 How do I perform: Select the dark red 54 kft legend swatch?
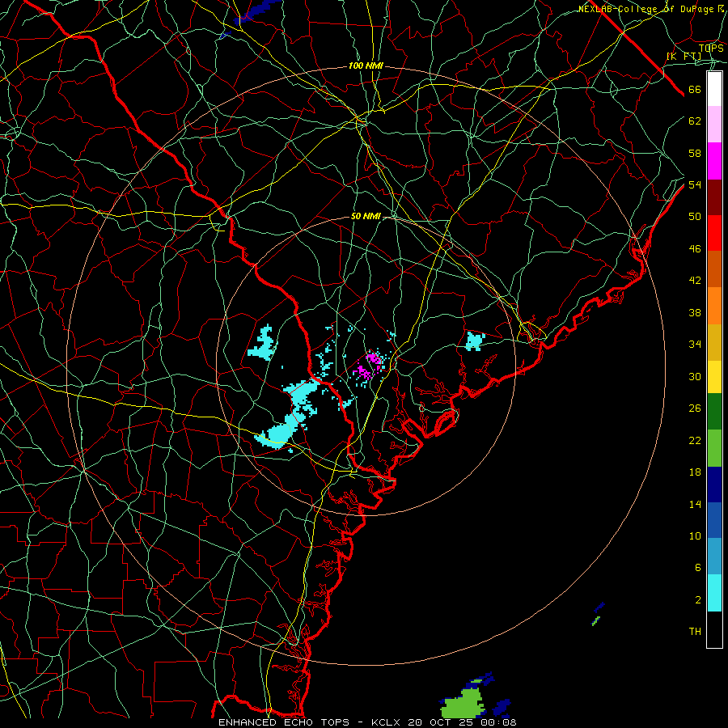714,197
